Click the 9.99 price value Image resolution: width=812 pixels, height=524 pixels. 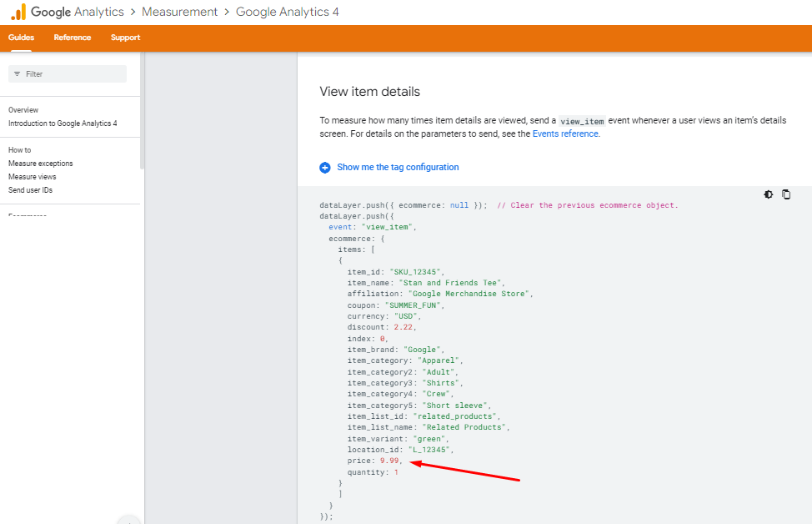[389, 461]
